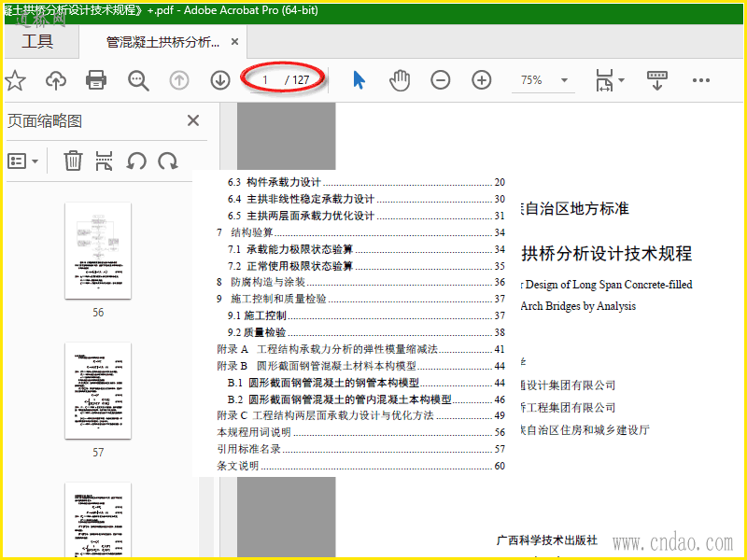Image resolution: width=747 pixels, height=560 pixels.
Task: Switch to the 工具 tab
Action: (37, 41)
